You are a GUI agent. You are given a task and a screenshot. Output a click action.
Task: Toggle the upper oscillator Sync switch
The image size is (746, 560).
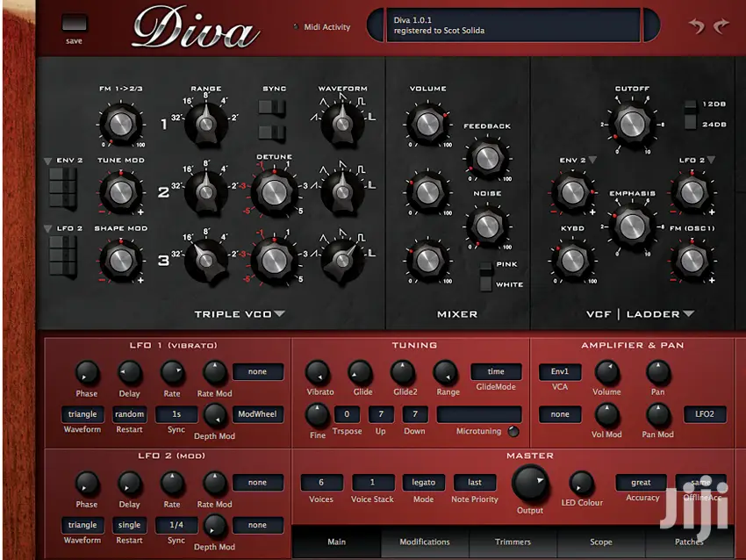[x=272, y=108]
